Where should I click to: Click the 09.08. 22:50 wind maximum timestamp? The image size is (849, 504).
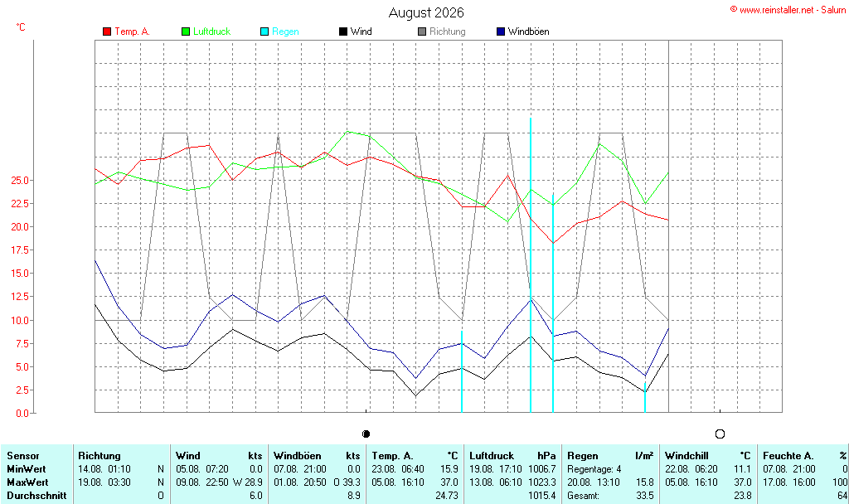tap(202, 482)
